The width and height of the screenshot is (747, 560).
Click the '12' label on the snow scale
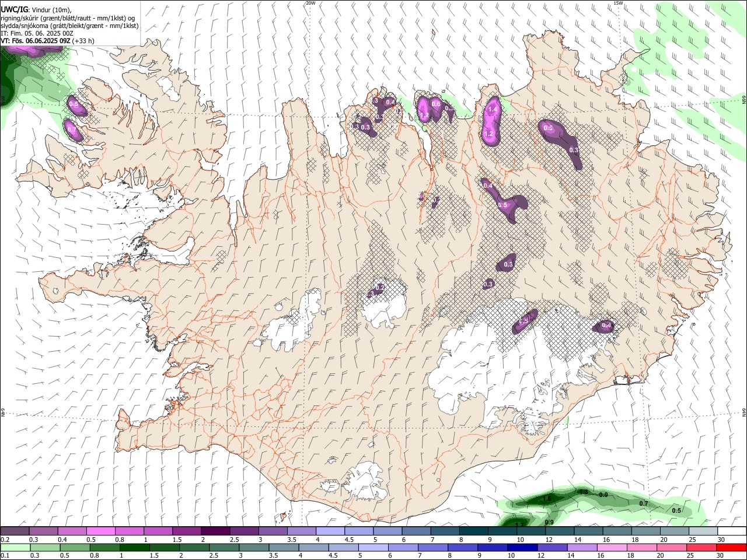549,540
